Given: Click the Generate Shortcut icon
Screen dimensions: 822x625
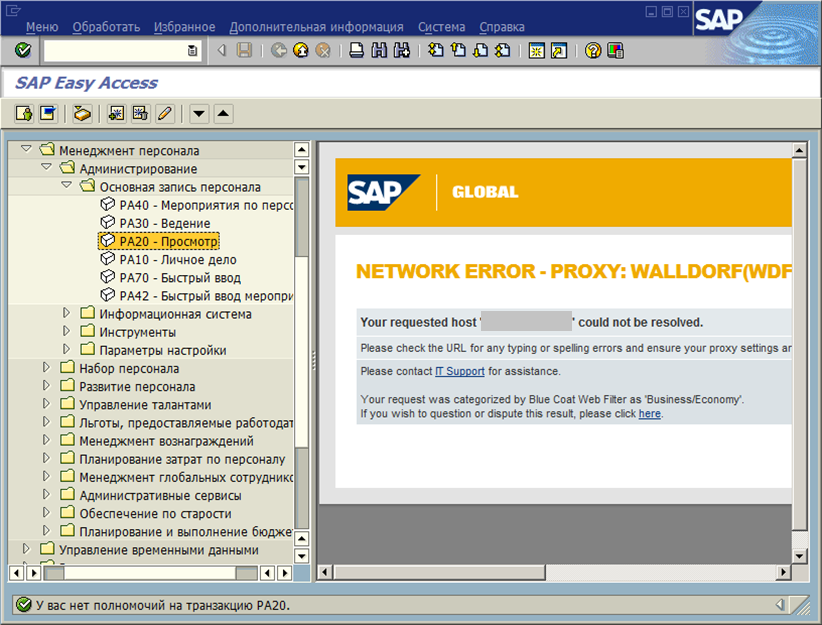Looking at the screenshot, I should click(x=559, y=50).
